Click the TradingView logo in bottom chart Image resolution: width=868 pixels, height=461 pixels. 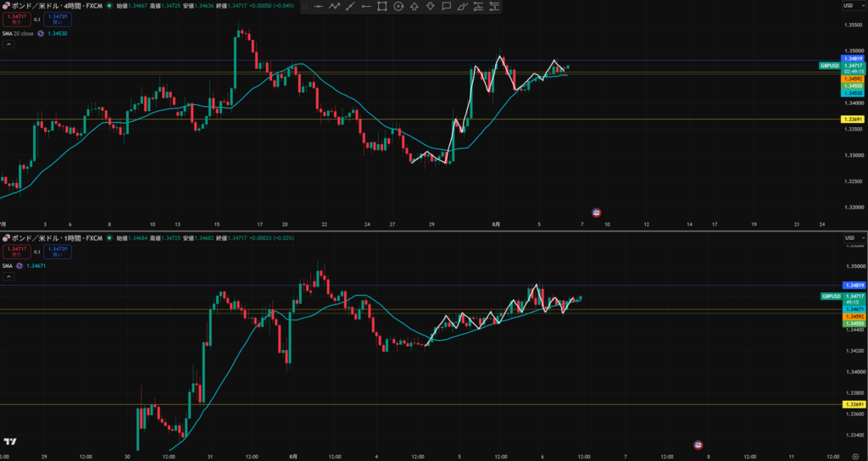click(10, 441)
